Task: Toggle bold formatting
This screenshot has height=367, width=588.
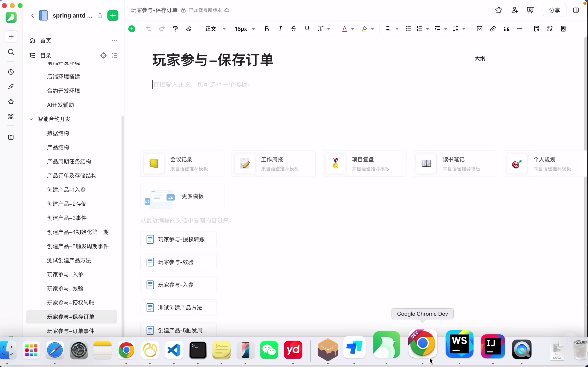Action: coord(267,29)
